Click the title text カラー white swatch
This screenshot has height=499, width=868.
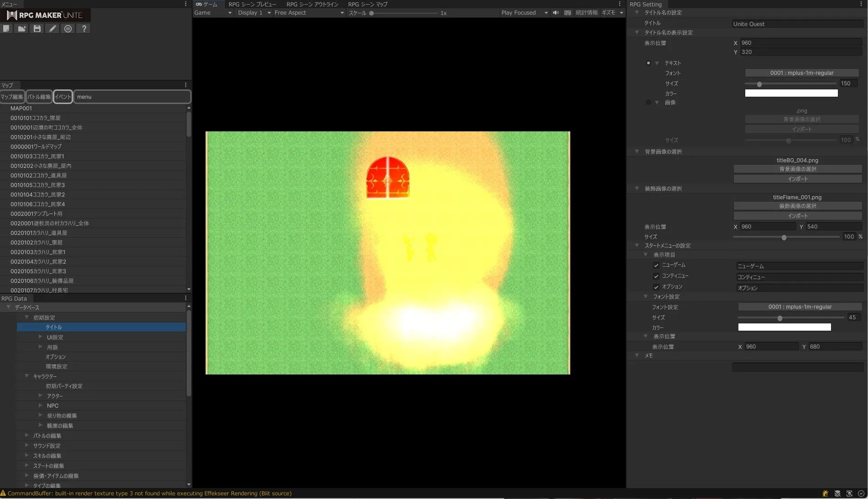tap(791, 93)
